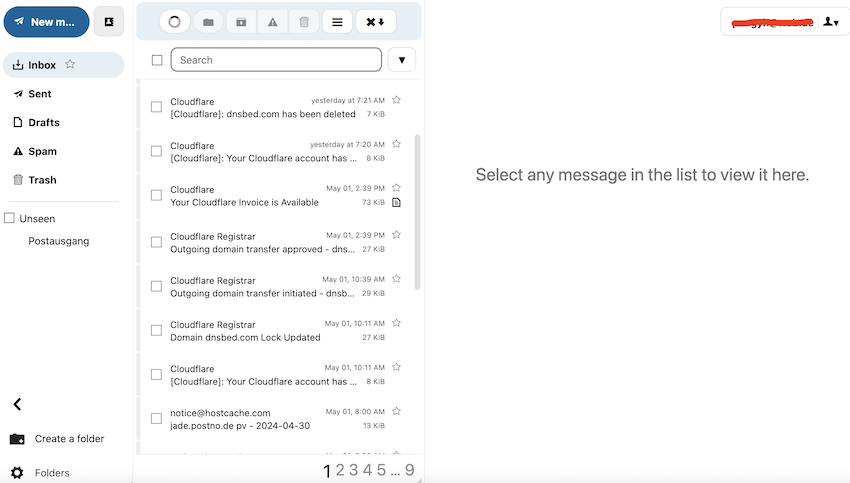Click the move-to-folder icon in toolbar
The image size is (850, 483).
pyautogui.click(x=208, y=21)
